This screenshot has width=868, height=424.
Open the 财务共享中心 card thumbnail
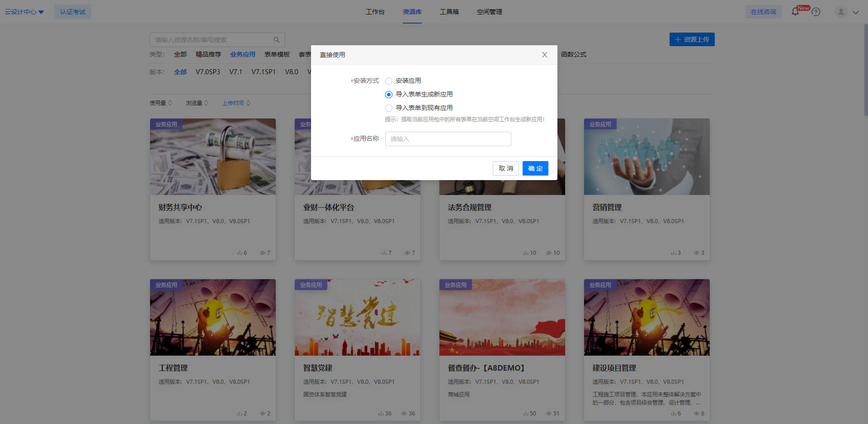click(x=213, y=157)
